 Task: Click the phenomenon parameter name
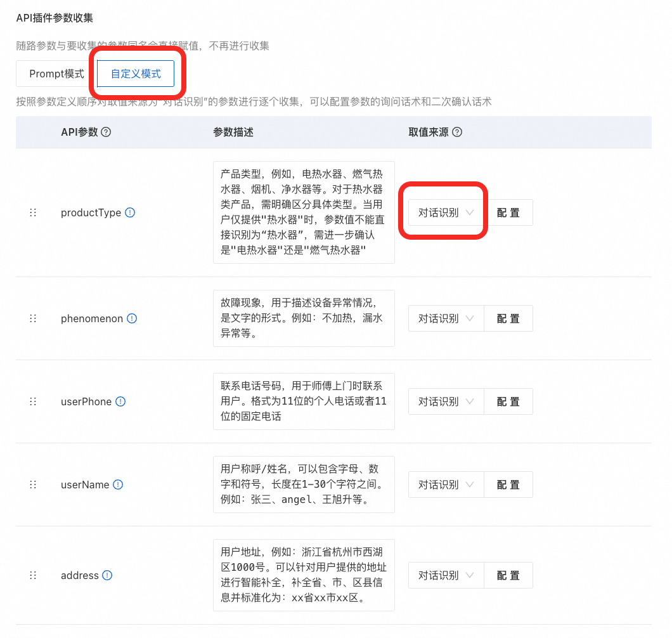(x=92, y=318)
